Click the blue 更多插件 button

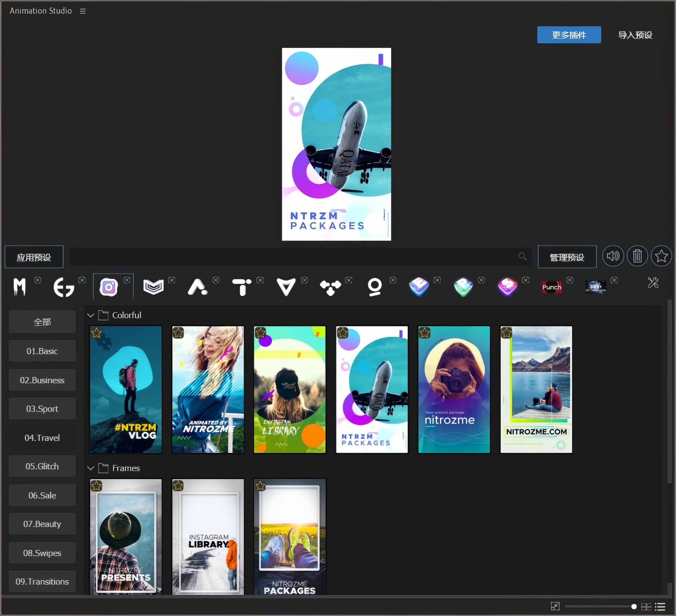tap(569, 35)
